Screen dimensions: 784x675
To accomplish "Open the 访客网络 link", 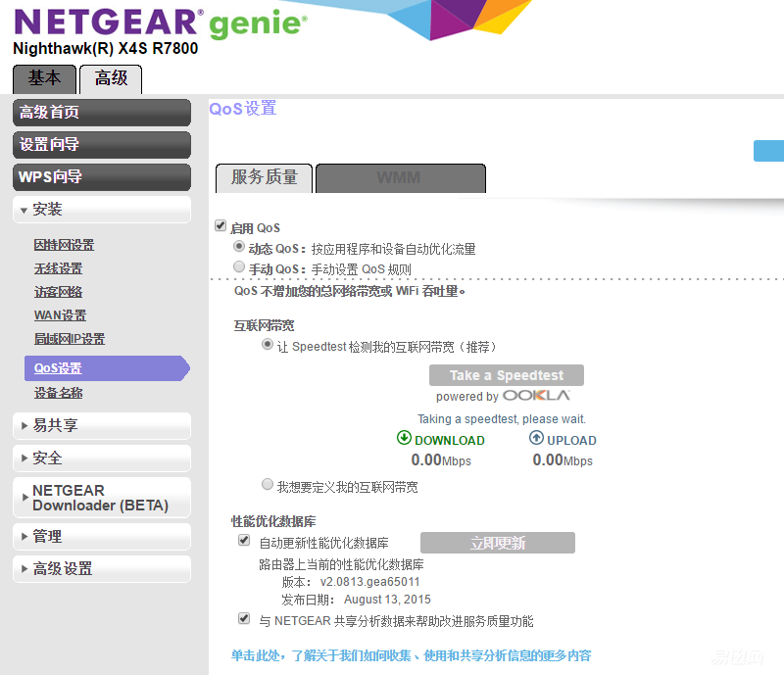I will [x=58, y=292].
